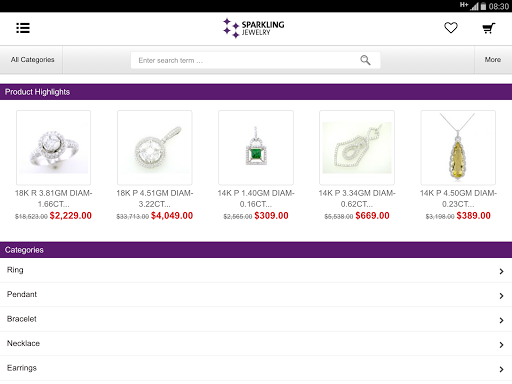Expand the Ring category chevron
This screenshot has width=512, height=384.
[x=501, y=271]
